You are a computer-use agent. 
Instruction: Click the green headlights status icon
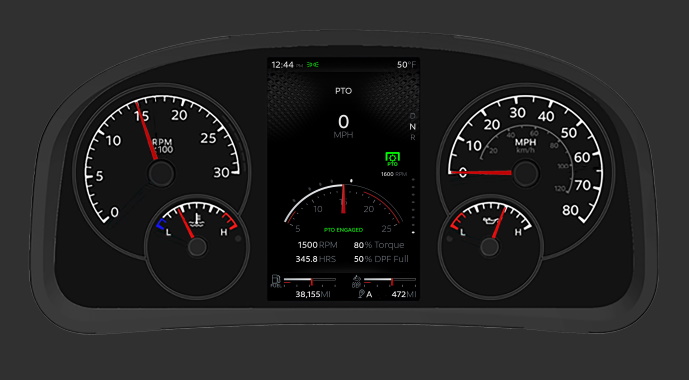(313, 65)
